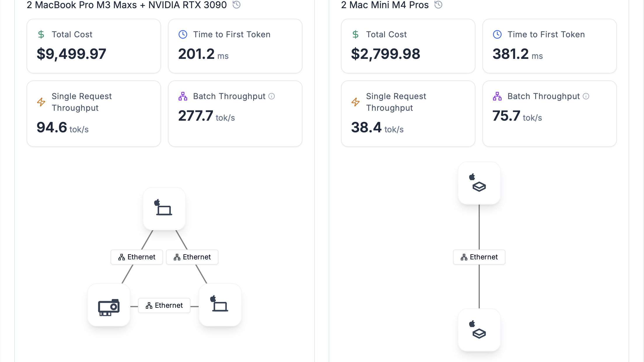This screenshot has width=644, height=362.
Task: Click the Ethernet label between GPU and MacBook
Action: [164, 305]
